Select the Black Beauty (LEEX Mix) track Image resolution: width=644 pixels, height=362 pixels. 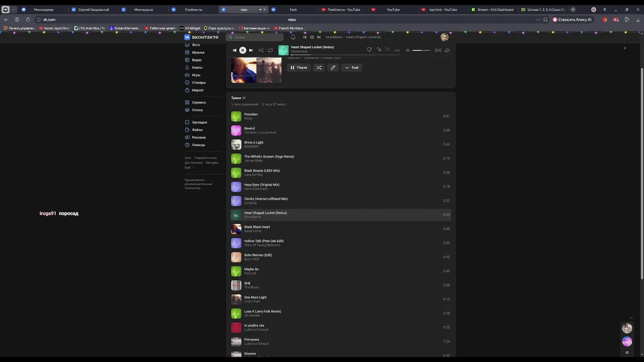pos(341,172)
